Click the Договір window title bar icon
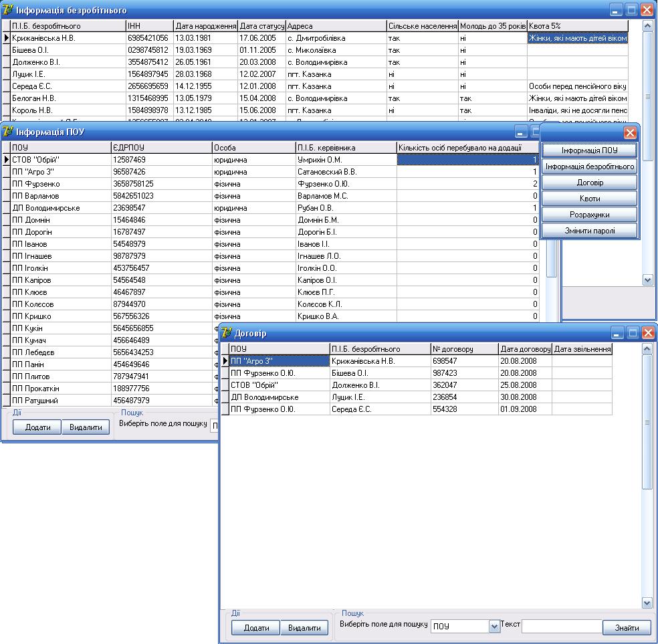Viewport: 658px width, 644px height. point(227,333)
